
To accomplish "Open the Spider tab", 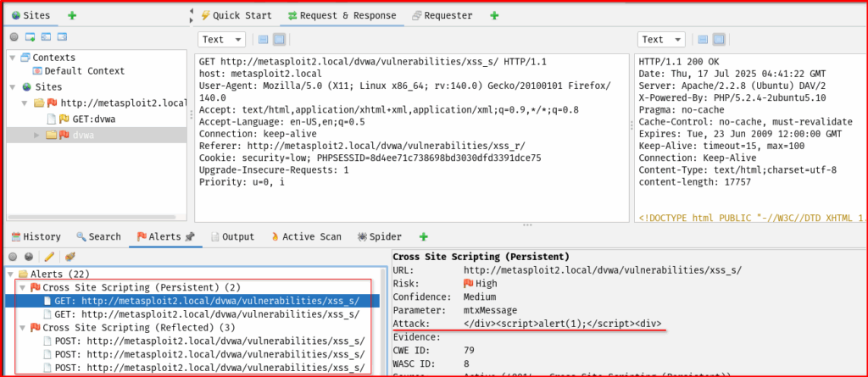I will 380,237.
